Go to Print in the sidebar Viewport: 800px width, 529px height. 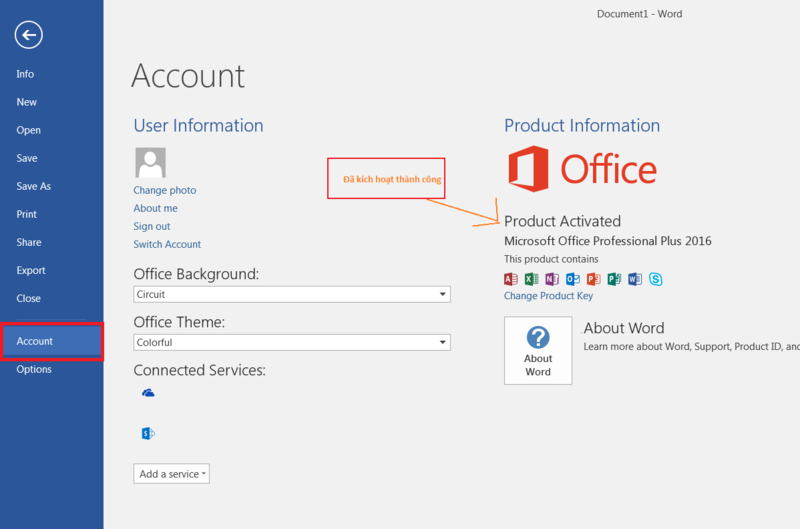[x=27, y=214]
